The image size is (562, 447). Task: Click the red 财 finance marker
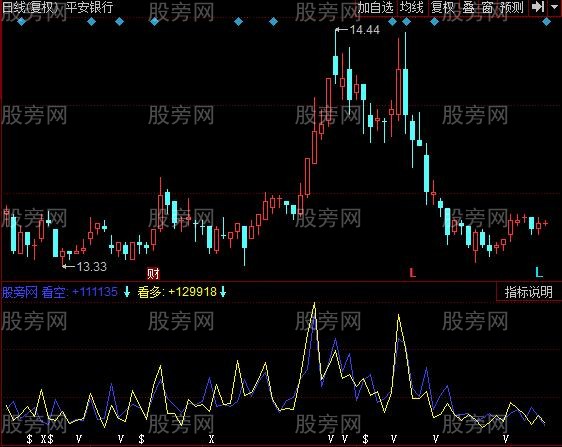click(x=153, y=274)
